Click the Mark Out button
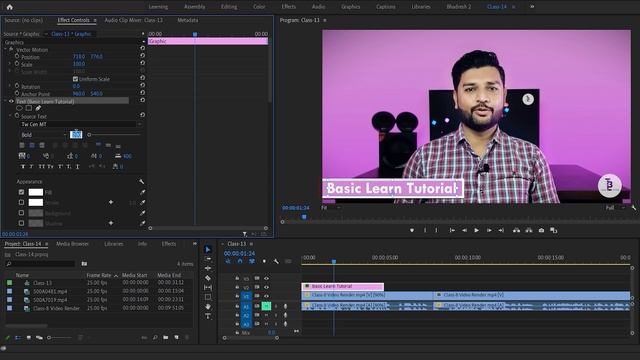This screenshot has height=360, width=640. click(436, 230)
